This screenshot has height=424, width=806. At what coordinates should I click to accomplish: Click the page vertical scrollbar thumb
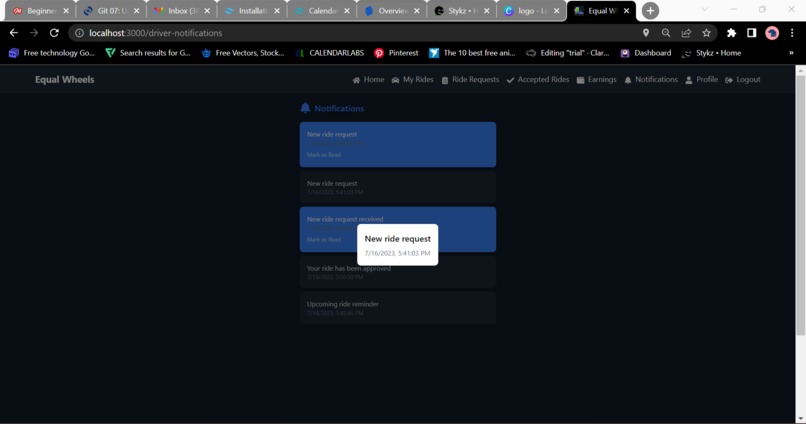coord(800,206)
